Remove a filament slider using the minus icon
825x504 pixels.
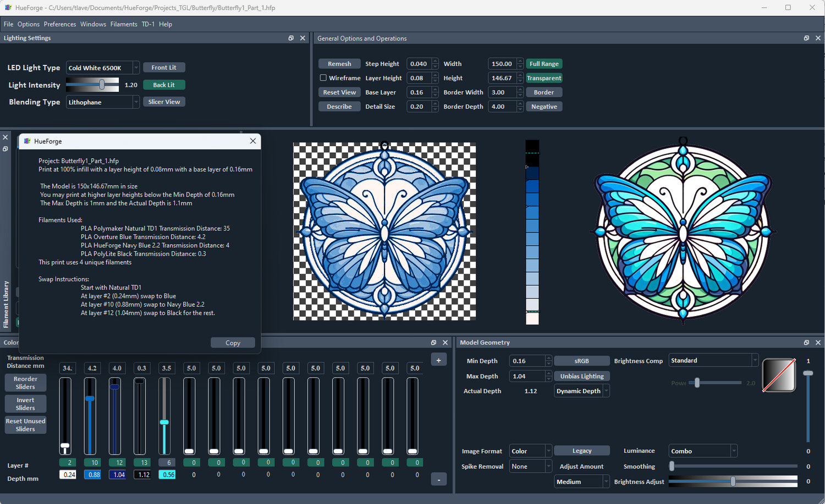438,479
